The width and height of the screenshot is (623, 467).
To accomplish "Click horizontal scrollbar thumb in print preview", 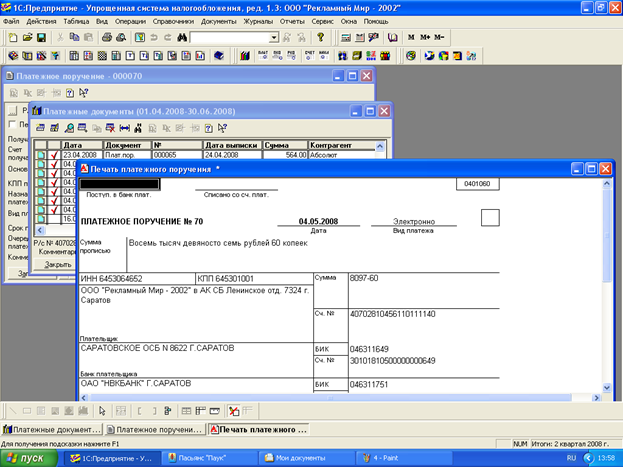I will tap(331, 397).
